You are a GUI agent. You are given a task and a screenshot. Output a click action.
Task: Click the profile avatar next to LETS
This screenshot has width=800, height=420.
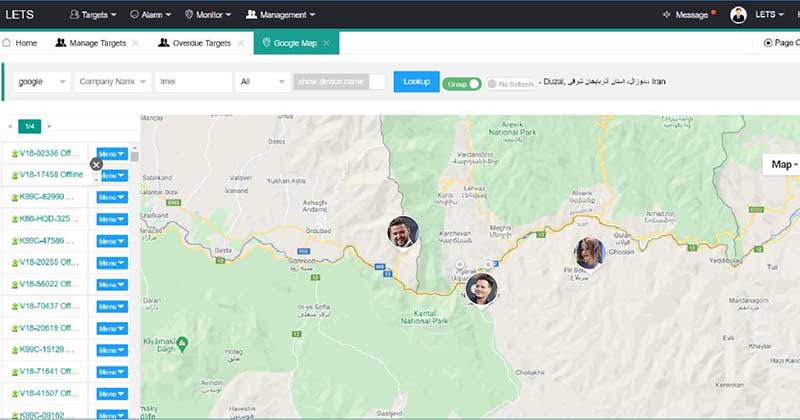[738, 14]
